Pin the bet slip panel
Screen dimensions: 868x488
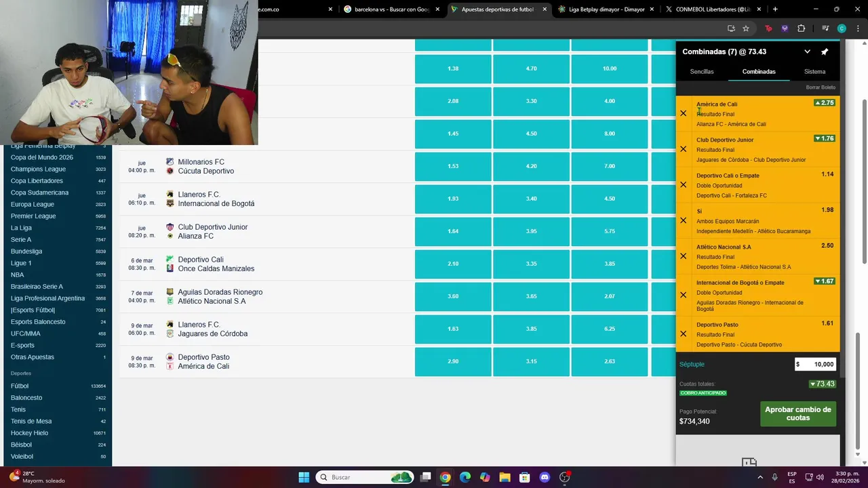pos(825,52)
